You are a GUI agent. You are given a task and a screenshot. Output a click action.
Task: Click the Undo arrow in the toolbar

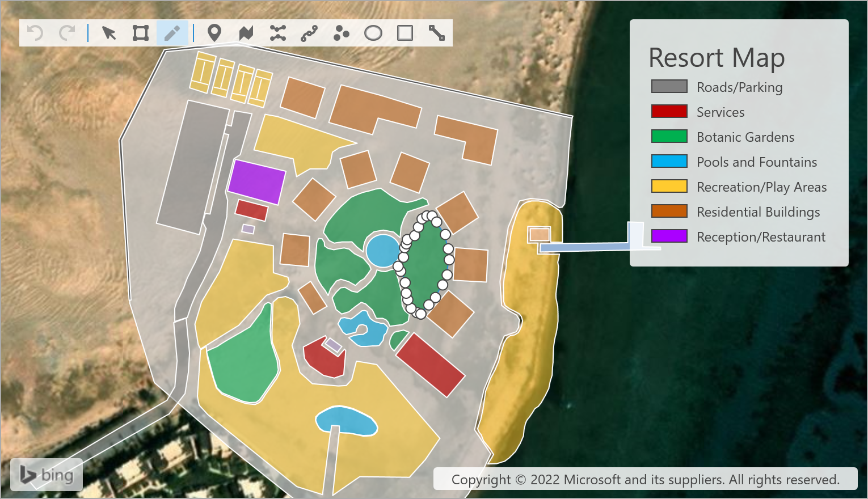point(35,33)
